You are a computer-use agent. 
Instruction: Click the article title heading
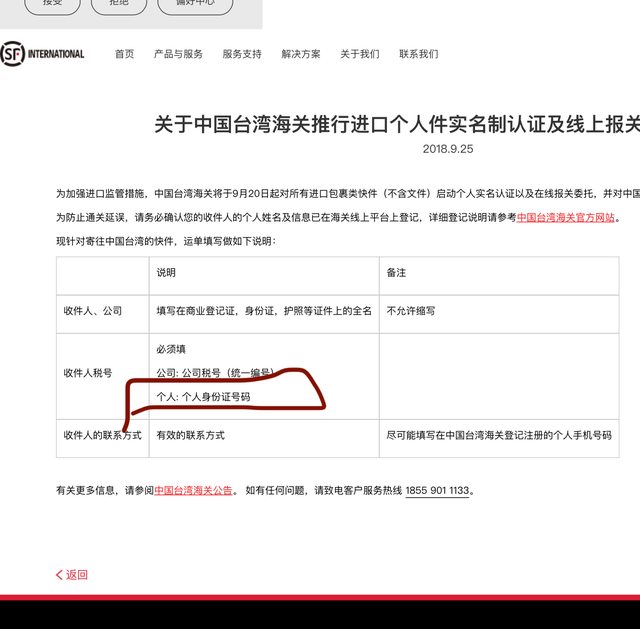pos(396,124)
